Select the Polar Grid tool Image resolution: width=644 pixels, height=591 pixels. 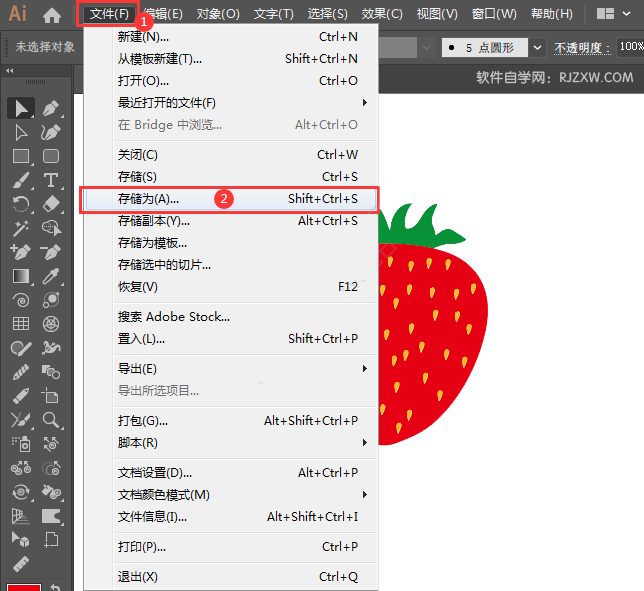coord(51,324)
